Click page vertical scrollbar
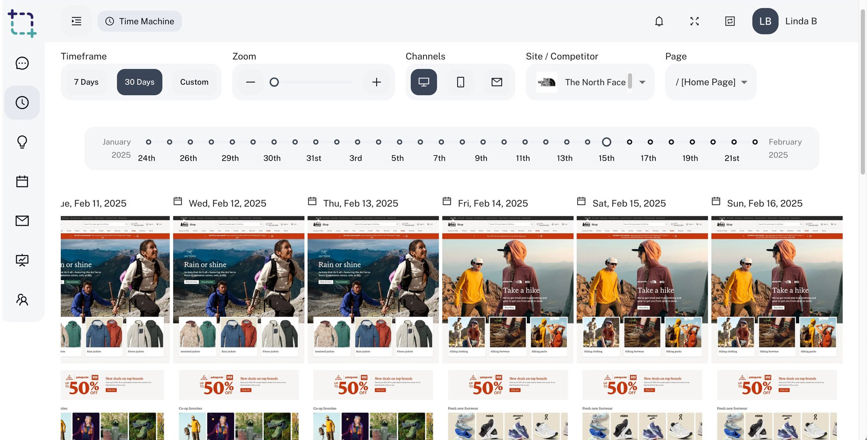This screenshot has height=440, width=868. tap(863, 92)
